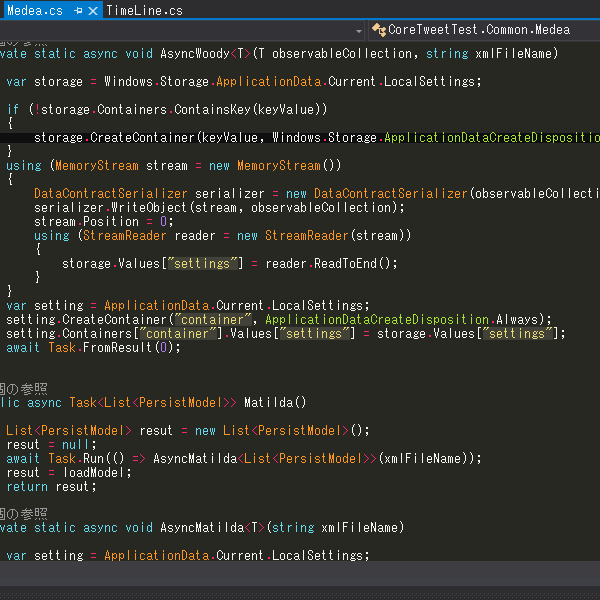Viewport: 600px width, 600px height.
Task: Click the 'DataContractSerializer serializer = new' line
Action: [x=317, y=193]
